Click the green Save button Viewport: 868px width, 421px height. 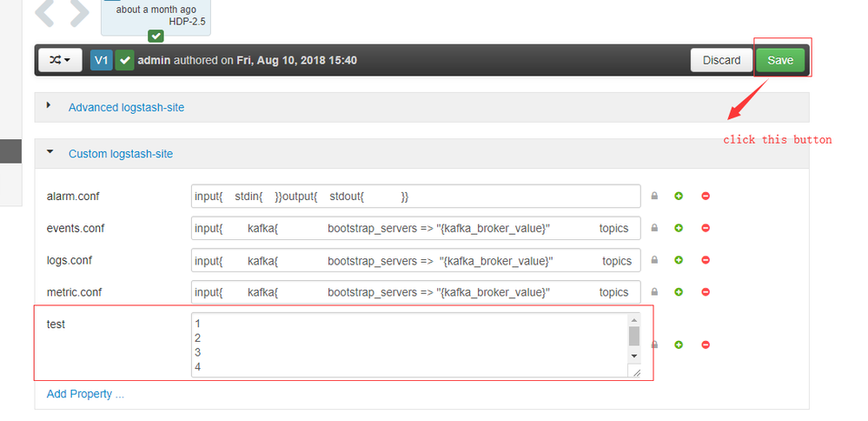click(780, 60)
